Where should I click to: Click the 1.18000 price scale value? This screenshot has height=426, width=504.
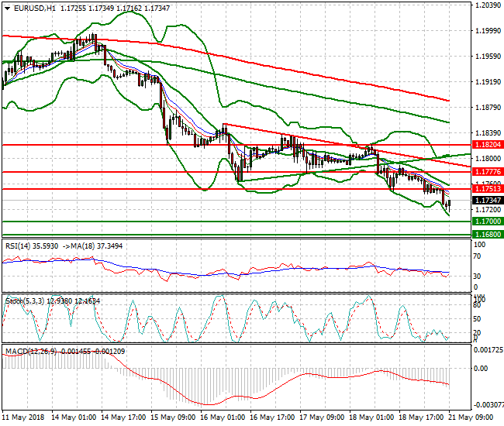[x=488, y=159]
